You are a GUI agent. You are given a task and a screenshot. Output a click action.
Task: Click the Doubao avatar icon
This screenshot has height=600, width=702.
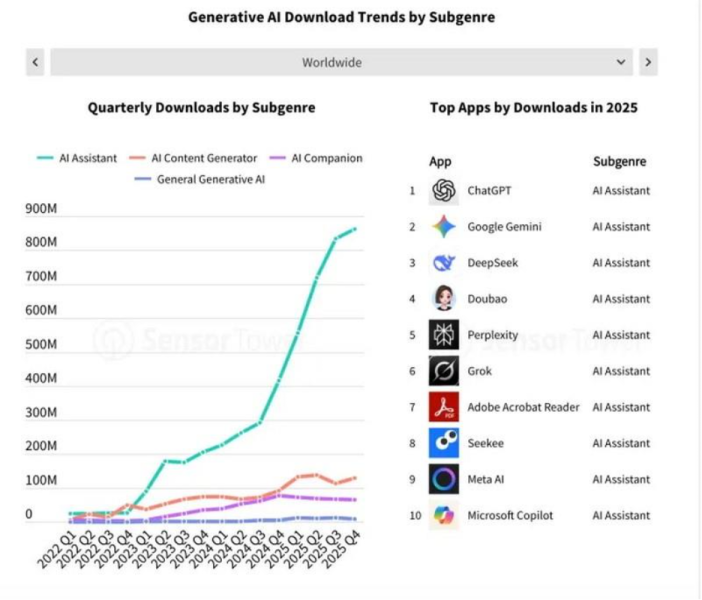[444, 299]
